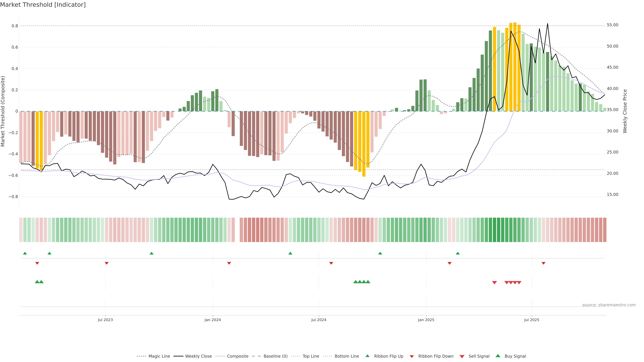Click the Jan 2025 x-axis label

pos(426,320)
